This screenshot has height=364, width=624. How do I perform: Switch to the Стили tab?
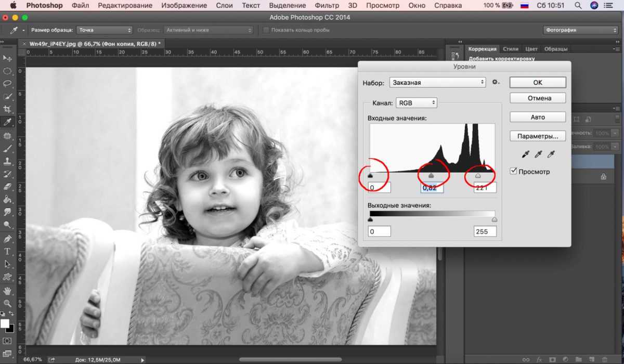click(x=511, y=49)
